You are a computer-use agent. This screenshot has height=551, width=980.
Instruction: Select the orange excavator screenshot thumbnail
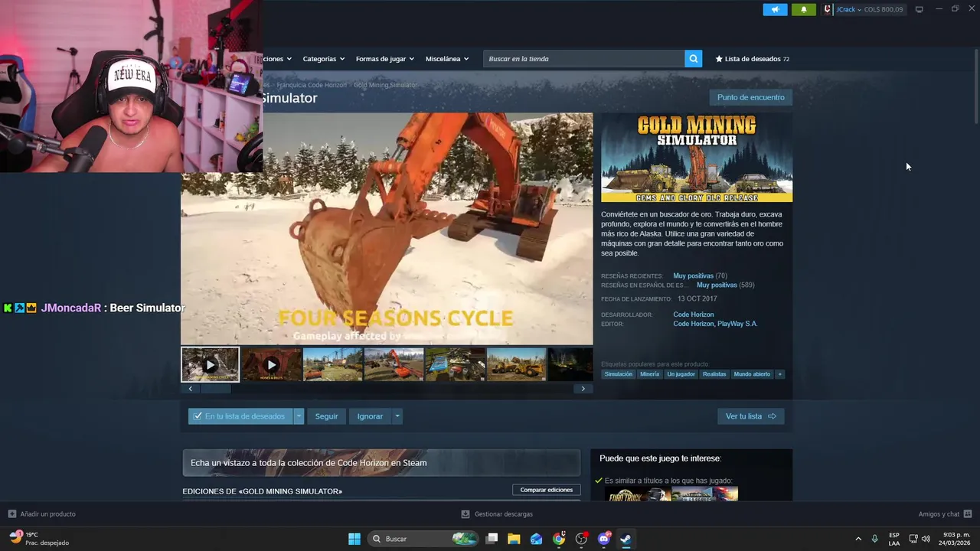[394, 364]
